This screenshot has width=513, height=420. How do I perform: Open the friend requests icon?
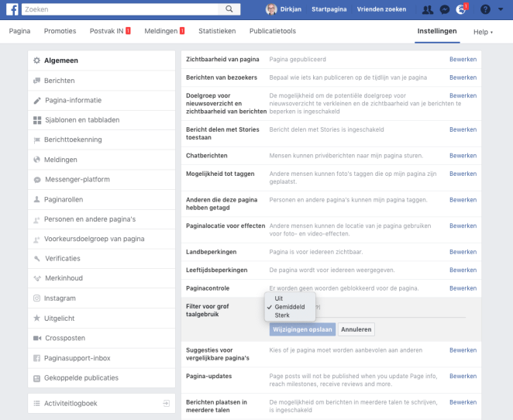pos(428,9)
